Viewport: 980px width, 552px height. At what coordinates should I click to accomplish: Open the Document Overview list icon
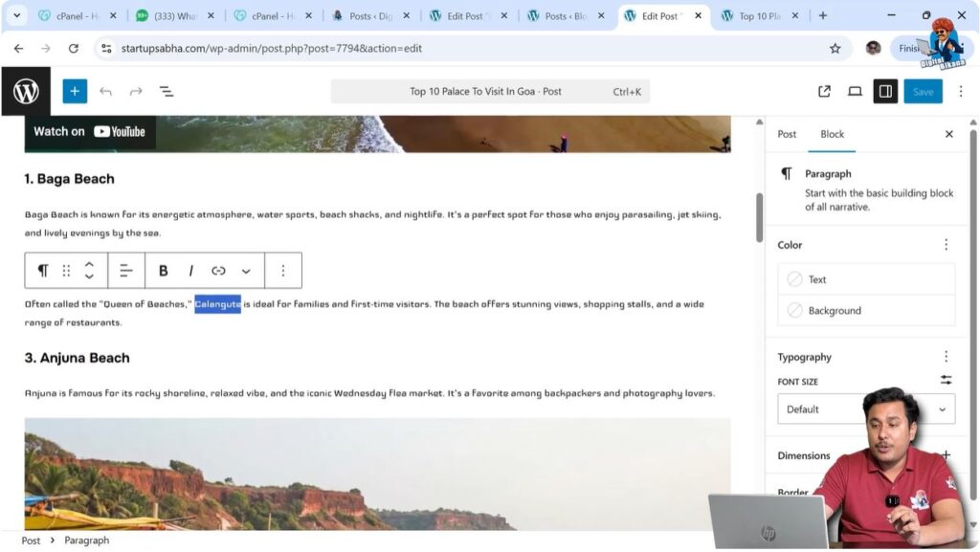[167, 92]
